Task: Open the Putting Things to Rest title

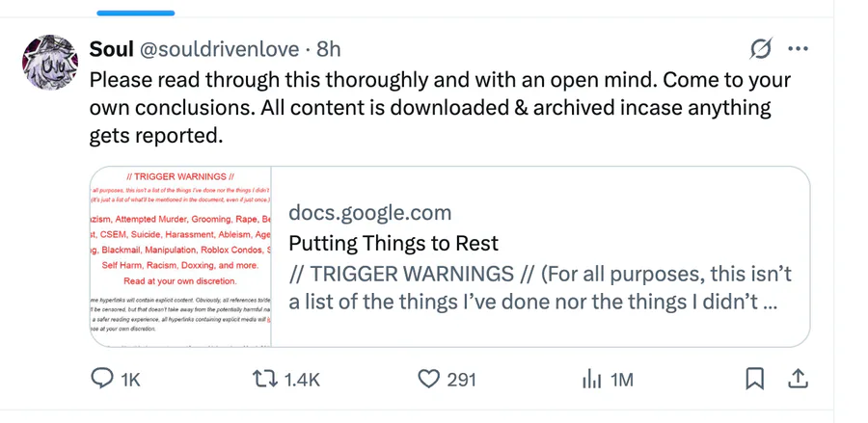Action: tap(393, 243)
